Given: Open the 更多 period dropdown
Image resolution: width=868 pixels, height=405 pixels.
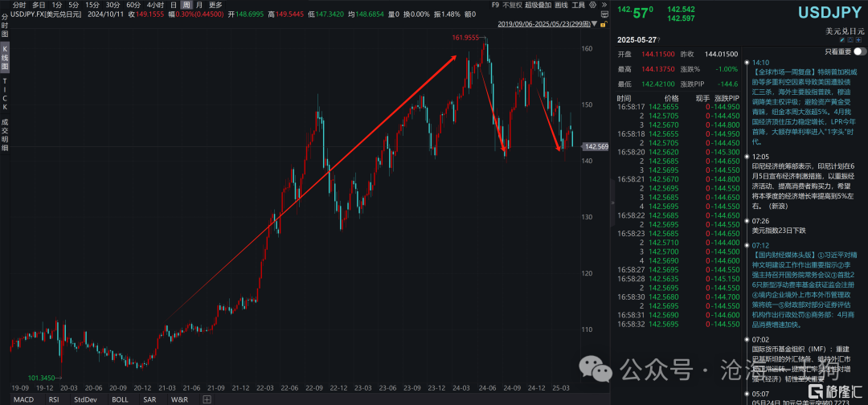Looking at the screenshot, I should [x=215, y=5].
